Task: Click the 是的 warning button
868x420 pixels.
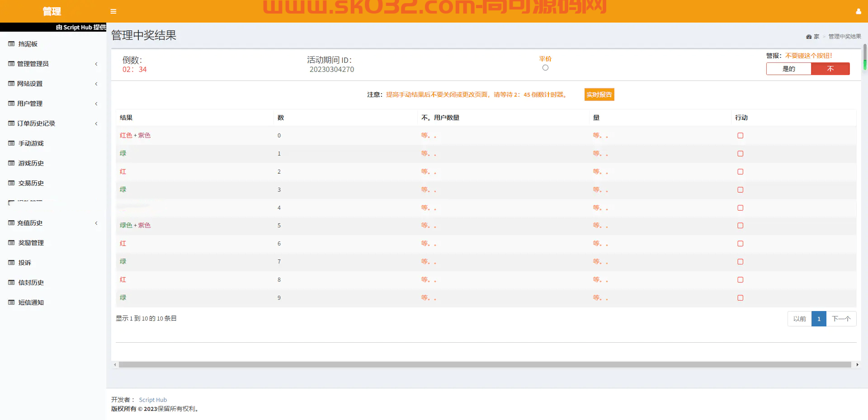Action: click(x=789, y=69)
